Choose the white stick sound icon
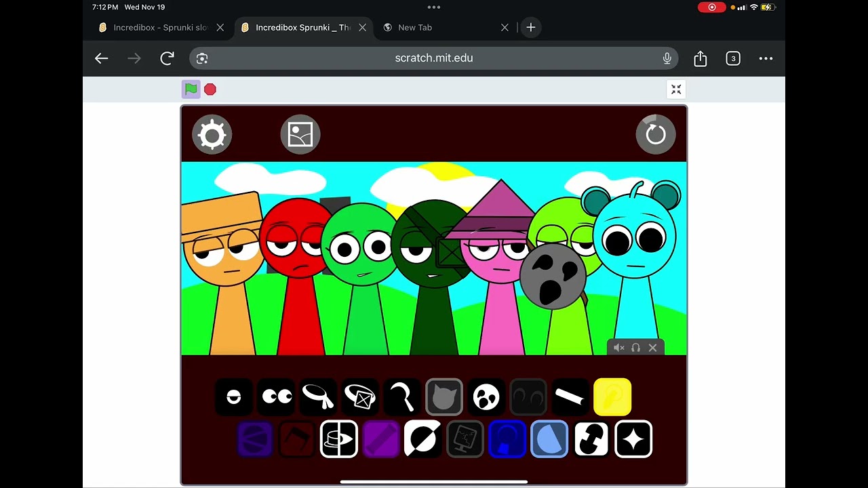The width and height of the screenshot is (868, 488). click(x=570, y=396)
